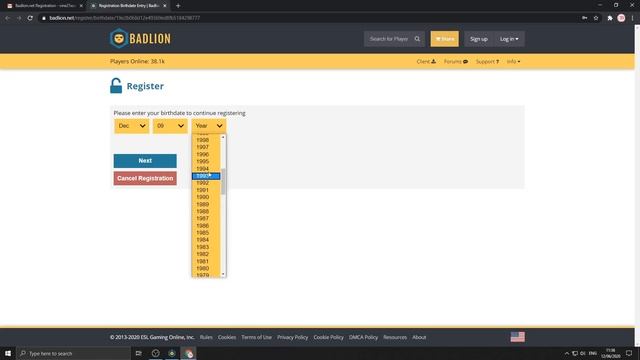Screen dimensions: 640x360
Task: Click the year list scroll up arrow
Action: [x=223, y=137]
